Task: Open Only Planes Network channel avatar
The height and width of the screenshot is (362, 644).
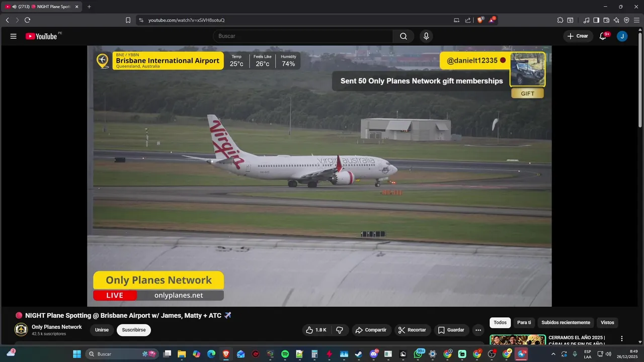Action: (x=21, y=330)
